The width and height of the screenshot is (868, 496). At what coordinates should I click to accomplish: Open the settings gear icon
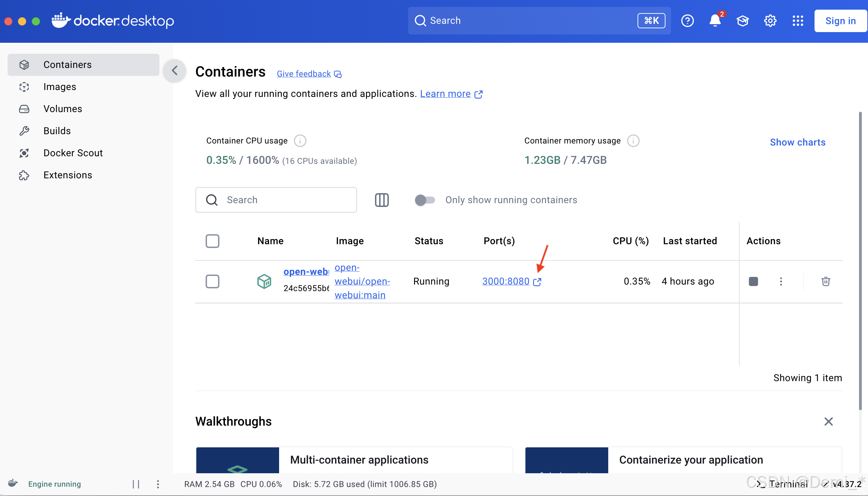point(770,21)
